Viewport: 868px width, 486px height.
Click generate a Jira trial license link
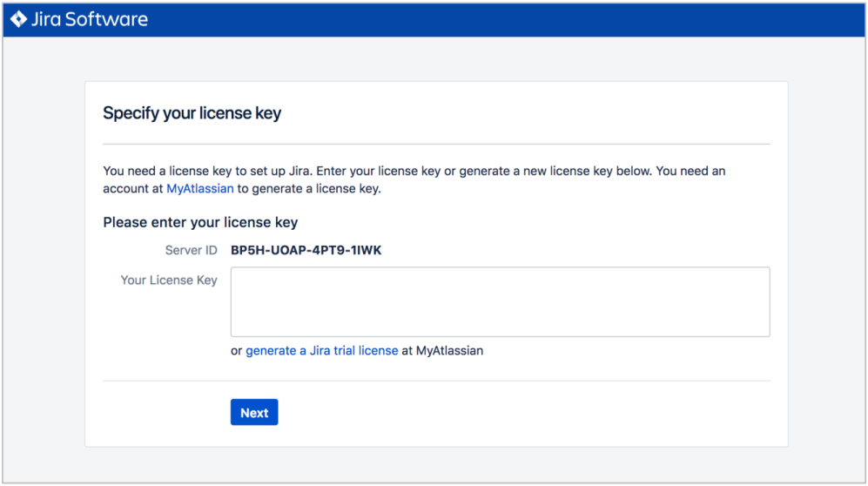(x=321, y=351)
